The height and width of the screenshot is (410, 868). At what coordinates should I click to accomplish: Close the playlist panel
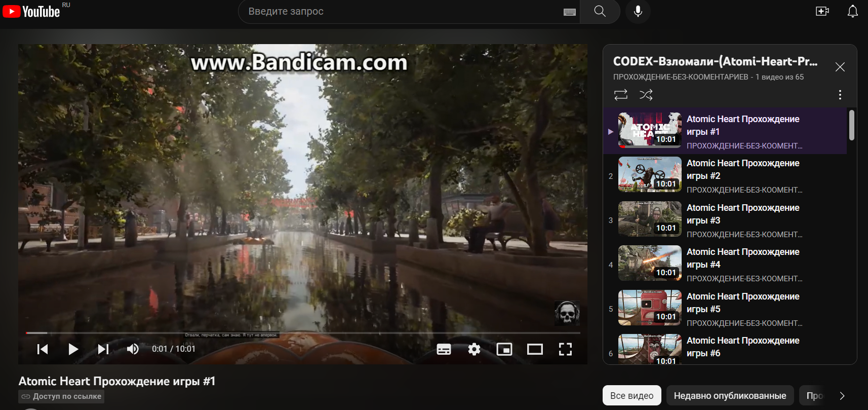(x=840, y=67)
